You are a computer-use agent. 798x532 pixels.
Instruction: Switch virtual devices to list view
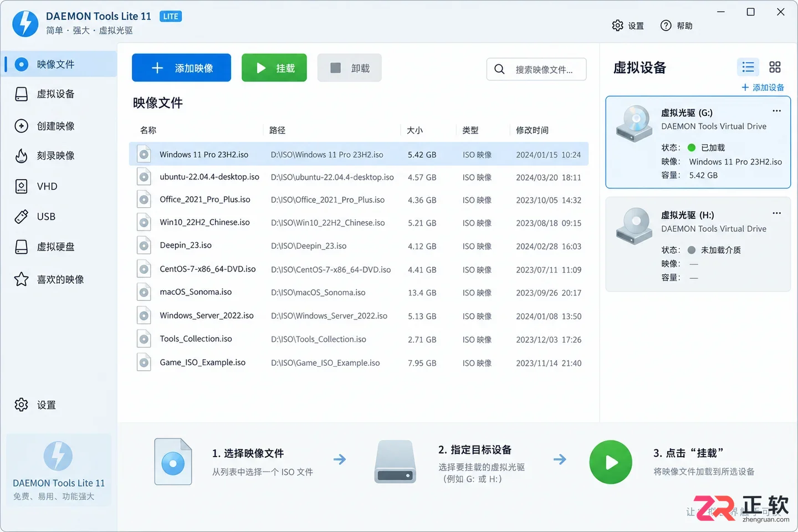coord(748,67)
